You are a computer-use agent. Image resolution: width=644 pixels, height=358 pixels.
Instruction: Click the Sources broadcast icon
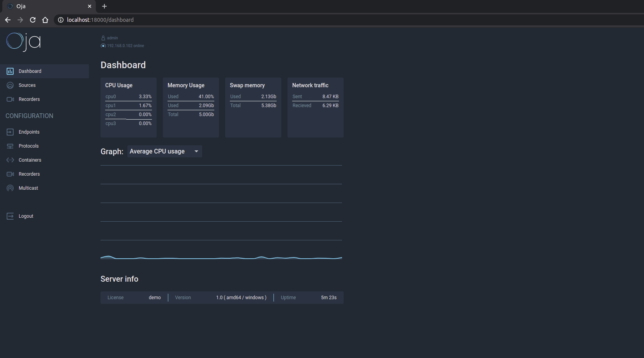[x=10, y=85]
